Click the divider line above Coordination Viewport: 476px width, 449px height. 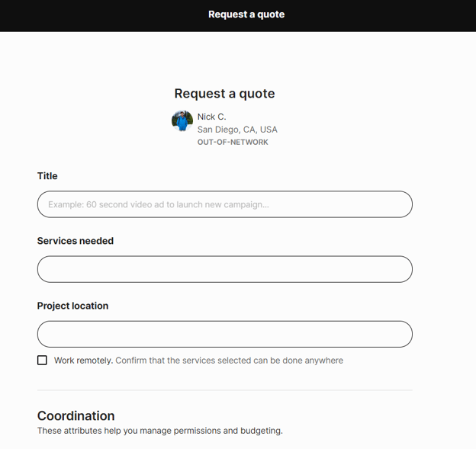pos(224,390)
